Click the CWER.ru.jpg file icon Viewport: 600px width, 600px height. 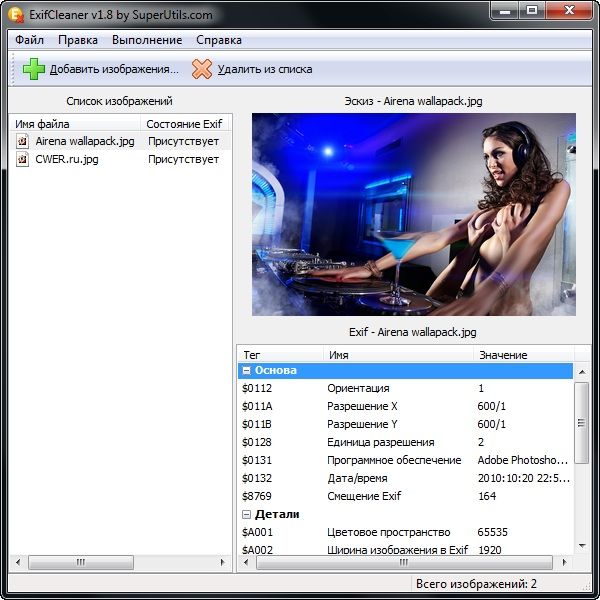click(x=22, y=159)
